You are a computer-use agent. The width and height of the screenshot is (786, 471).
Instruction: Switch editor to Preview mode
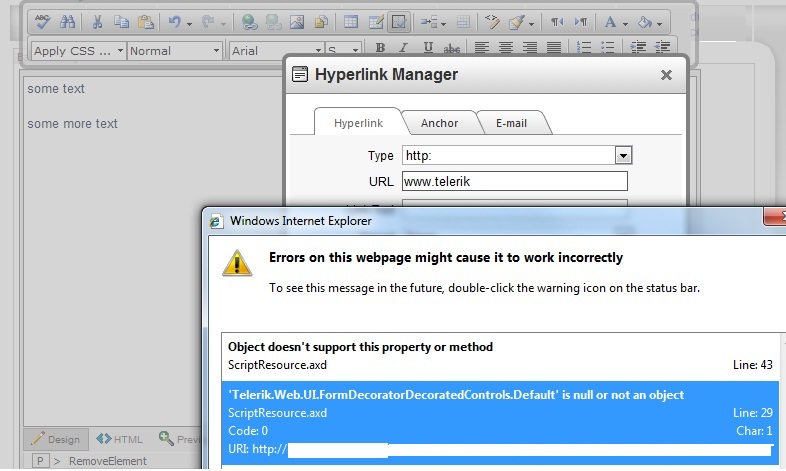pos(179,439)
